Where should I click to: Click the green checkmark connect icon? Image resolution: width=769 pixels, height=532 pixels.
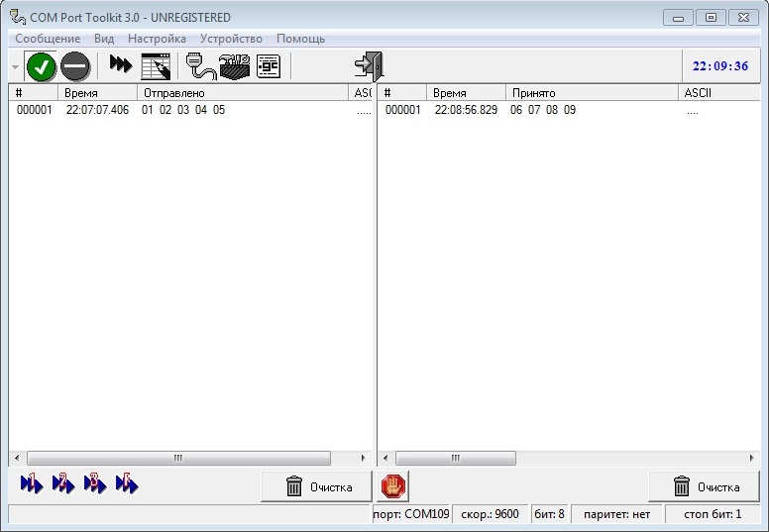point(42,66)
